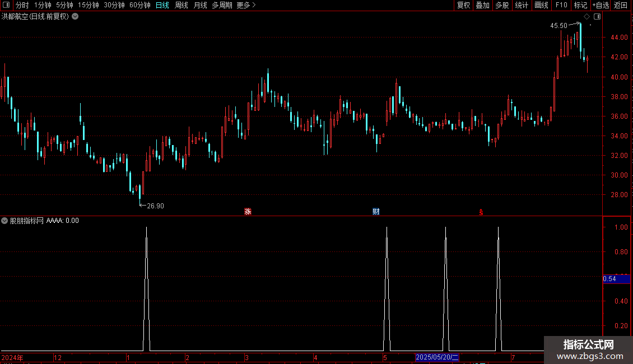The width and height of the screenshot is (633, 364).
Task: Activate the 画线 drawing tool
Action: [x=541, y=5]
